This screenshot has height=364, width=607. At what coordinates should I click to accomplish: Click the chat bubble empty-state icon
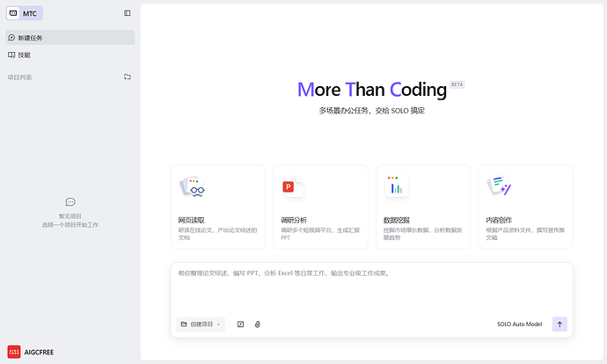[70, 202]
